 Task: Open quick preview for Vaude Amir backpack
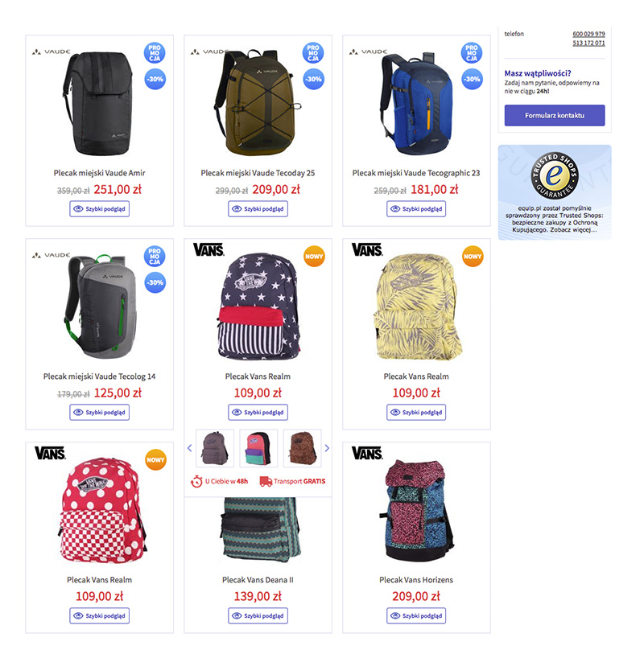tap(99, 209)
